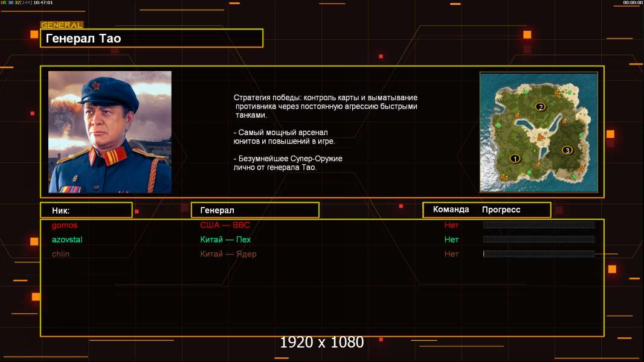Click the 'Прогресс' column header
Viewport: 644px width, 362px height.
[x=501, y=209]
